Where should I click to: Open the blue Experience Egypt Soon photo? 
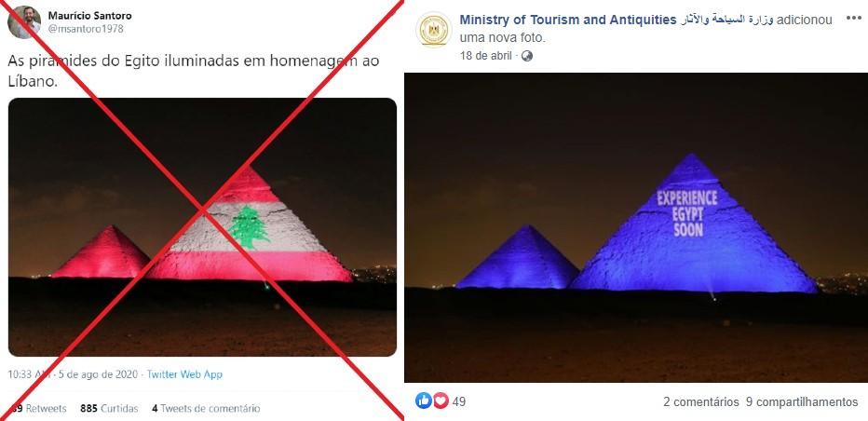pyautogui.click(x=636, y=227)
